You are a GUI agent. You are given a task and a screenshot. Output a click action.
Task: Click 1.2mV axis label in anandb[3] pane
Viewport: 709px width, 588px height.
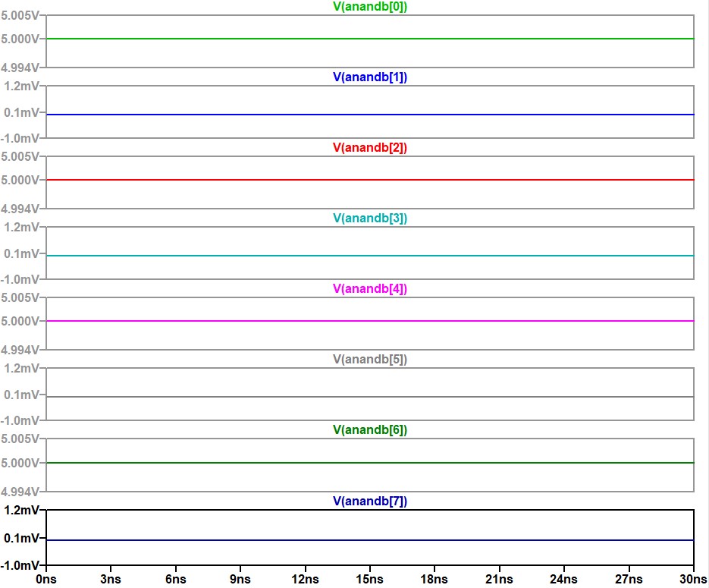(x=22, y=227)
